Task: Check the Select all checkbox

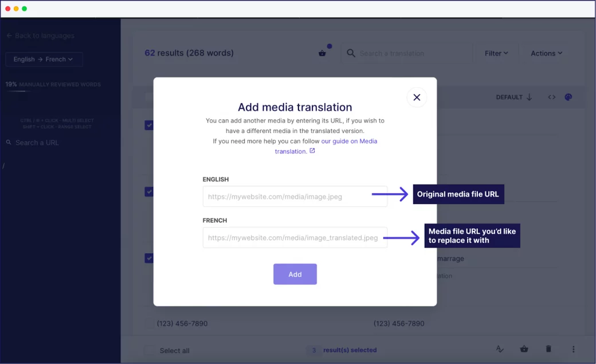Action: [x=150, y=350]
